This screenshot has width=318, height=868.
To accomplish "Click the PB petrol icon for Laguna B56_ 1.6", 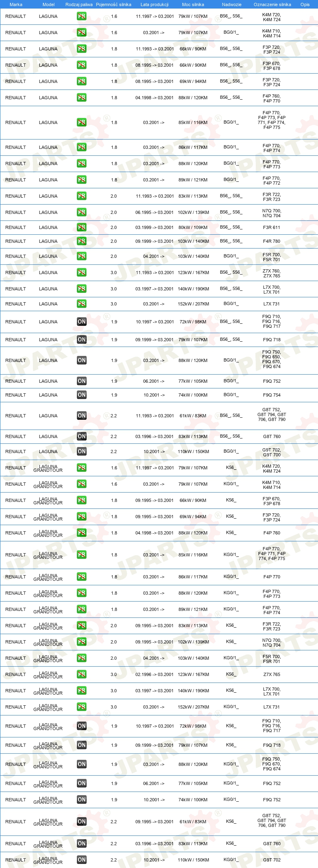I will point(81,16).
